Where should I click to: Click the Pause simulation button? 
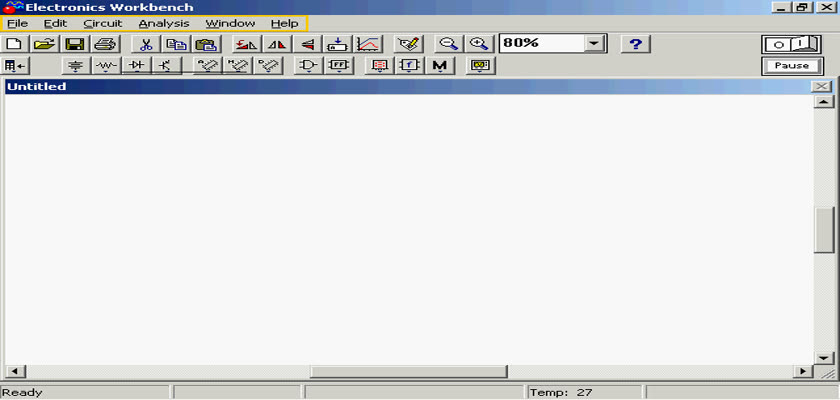(x=791, y=66)
